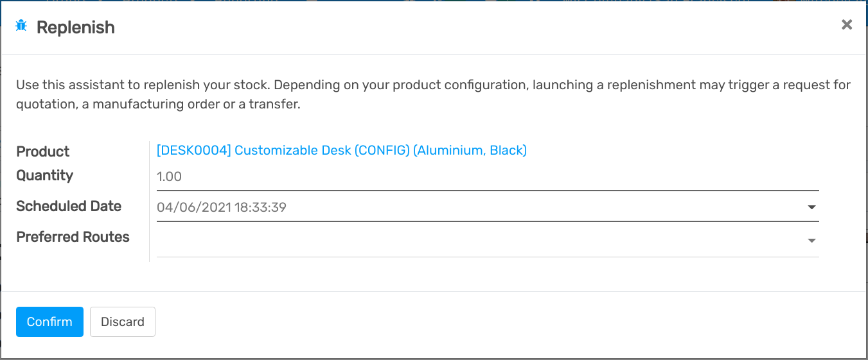Viewport: 868px width, 360px height.
Task: Click the Replenish dialog title
Action: pos(76,28)
